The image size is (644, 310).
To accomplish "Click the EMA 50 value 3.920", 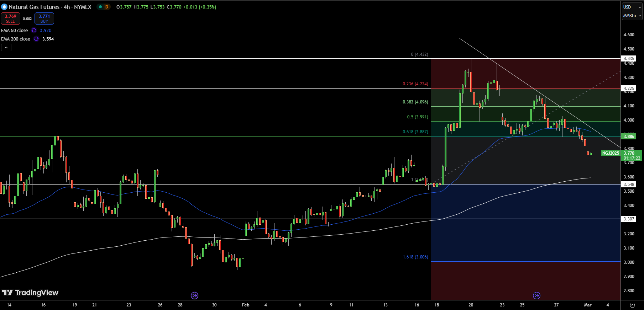I will click(x=46, y=31).
